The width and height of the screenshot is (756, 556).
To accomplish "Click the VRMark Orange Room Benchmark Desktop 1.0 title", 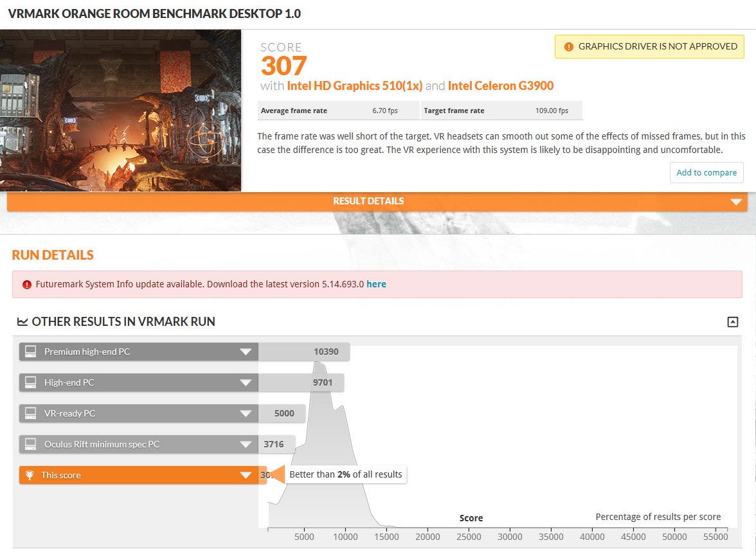I will click(154, 13).
